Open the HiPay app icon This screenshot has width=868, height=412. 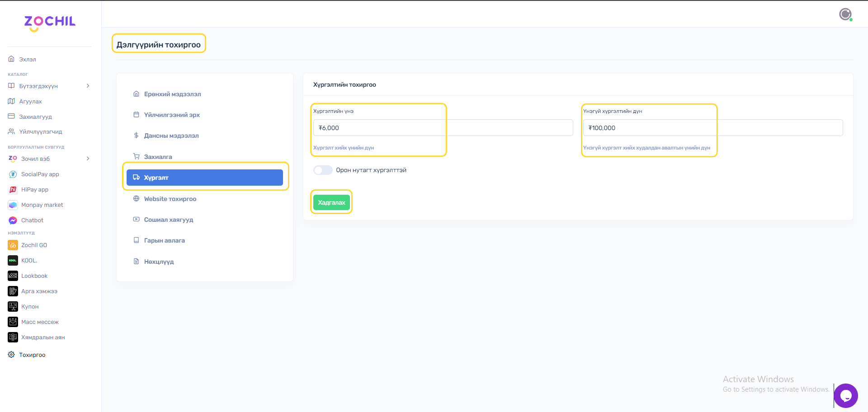[13, 190]
